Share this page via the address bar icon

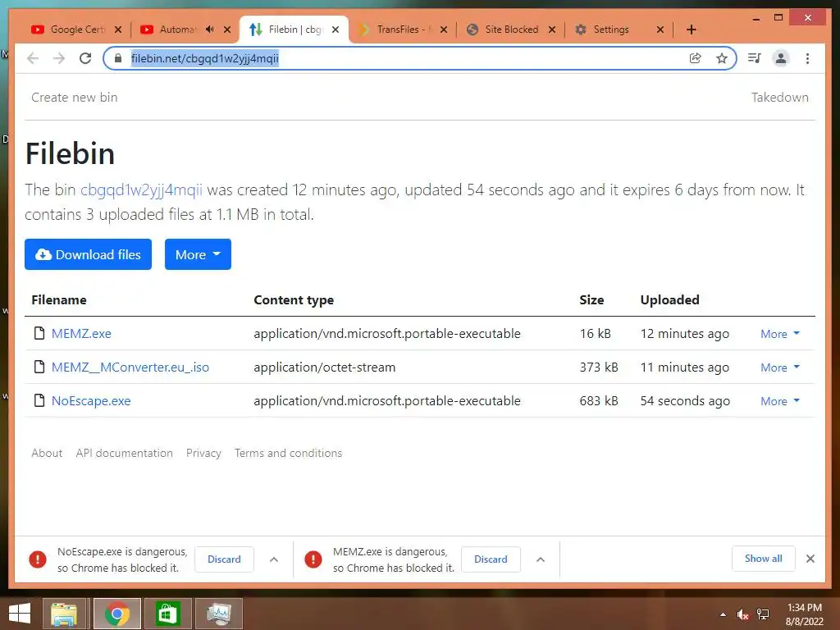(x=696, y=58)
